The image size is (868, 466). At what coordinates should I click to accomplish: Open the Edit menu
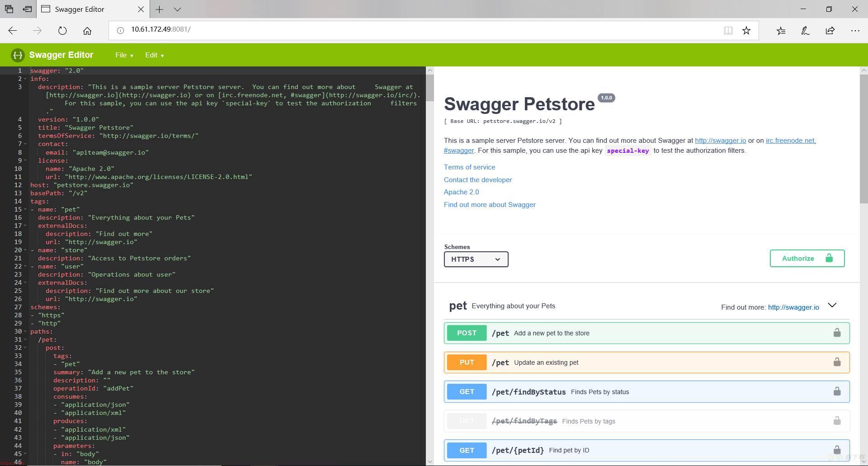(154, 55)
